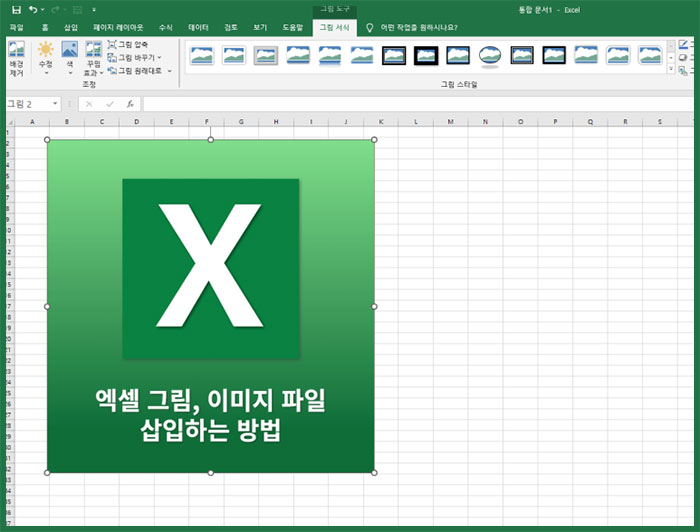Open the 수정 (Corrections) sun icon menu
The width and height of the screenshot is (700, 532).
tap(46, 59)
